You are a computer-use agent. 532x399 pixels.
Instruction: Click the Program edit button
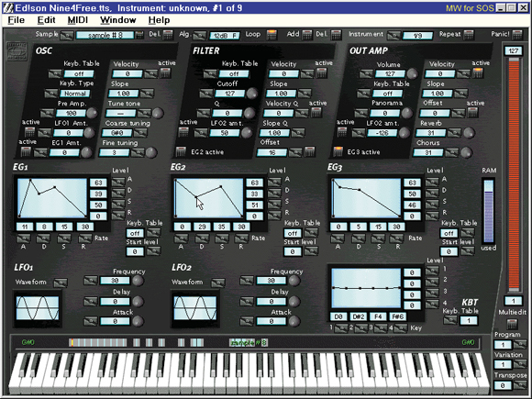pos(520,345)
